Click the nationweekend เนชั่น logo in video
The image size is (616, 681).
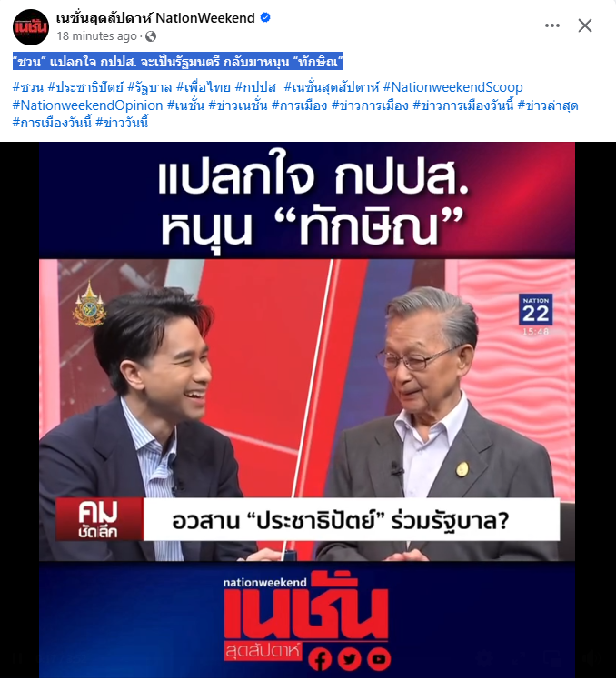click(305, 616)
